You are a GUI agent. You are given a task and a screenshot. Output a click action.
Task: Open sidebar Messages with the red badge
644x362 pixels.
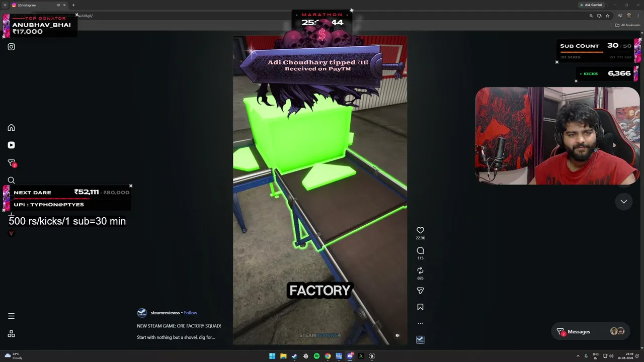coord(11,163)
